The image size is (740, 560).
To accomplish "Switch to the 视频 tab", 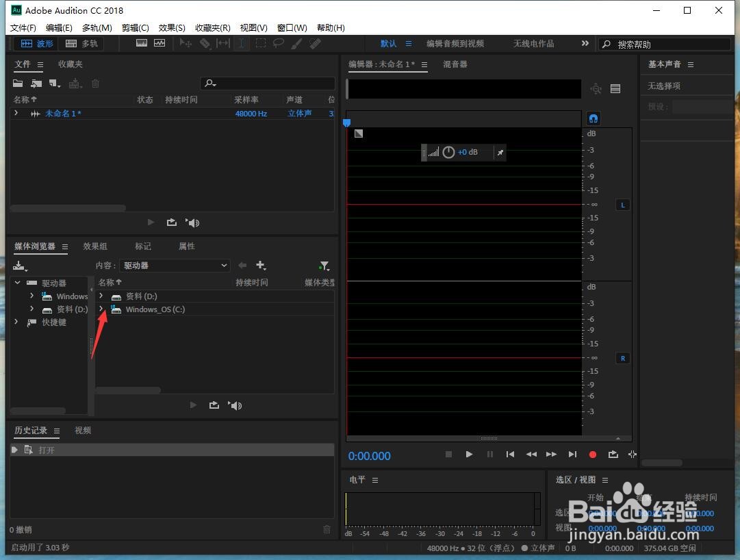I will (x=83, y=430).
